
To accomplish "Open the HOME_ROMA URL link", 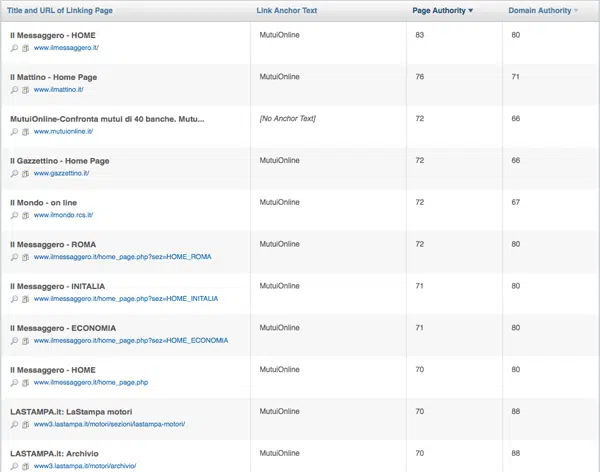I will [122, 257].
